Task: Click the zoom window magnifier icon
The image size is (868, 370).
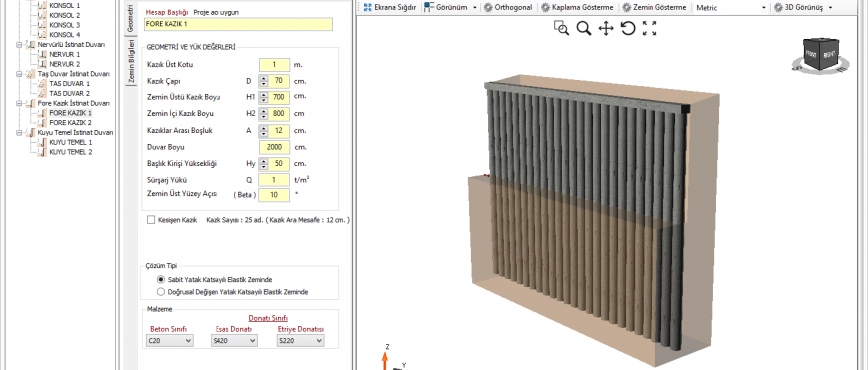Action: click(x=562, y=28)
